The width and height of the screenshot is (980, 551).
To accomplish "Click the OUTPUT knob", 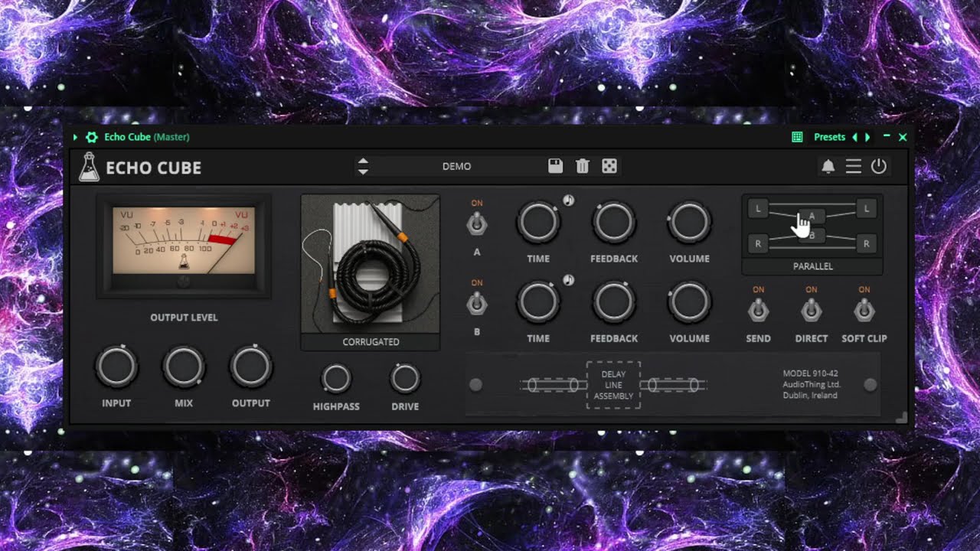I will pos(251,367).
